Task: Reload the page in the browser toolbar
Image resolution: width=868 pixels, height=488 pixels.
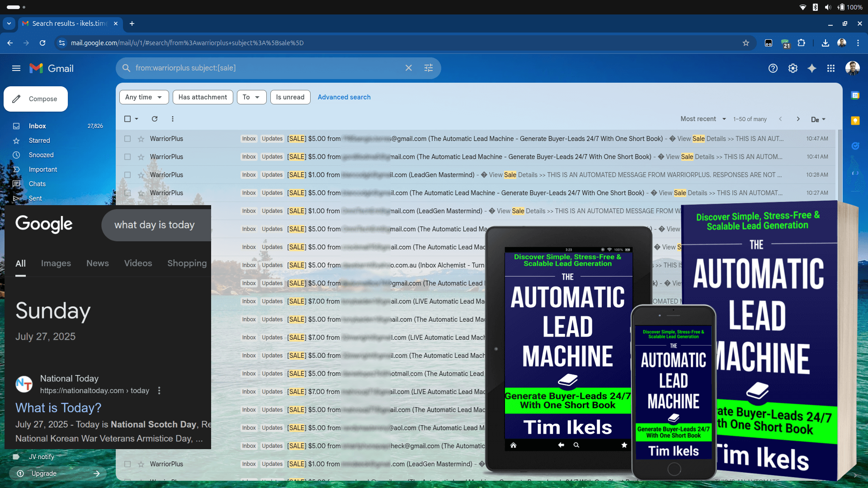Action: pyautogui.click(x=42, y=43)
